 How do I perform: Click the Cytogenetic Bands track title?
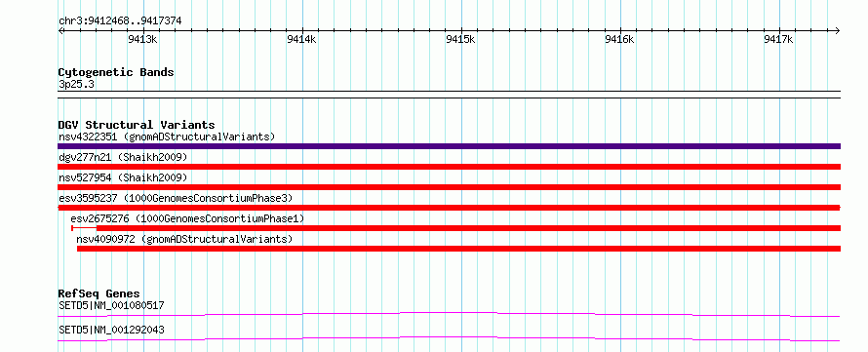116,72
